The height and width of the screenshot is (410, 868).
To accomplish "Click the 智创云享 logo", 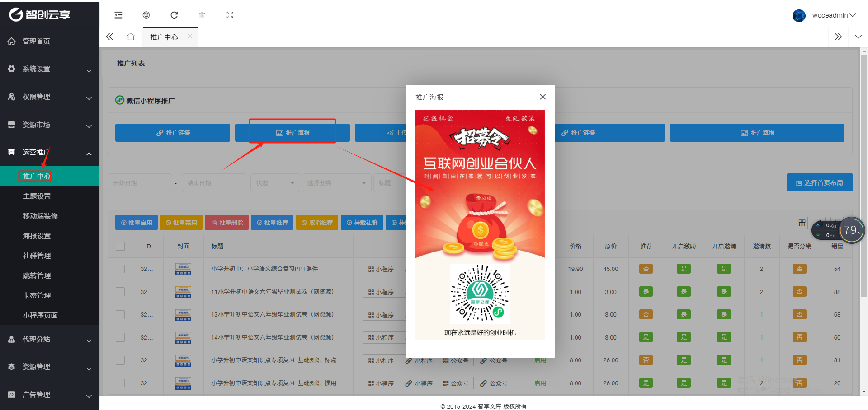I will click(40, 15).
